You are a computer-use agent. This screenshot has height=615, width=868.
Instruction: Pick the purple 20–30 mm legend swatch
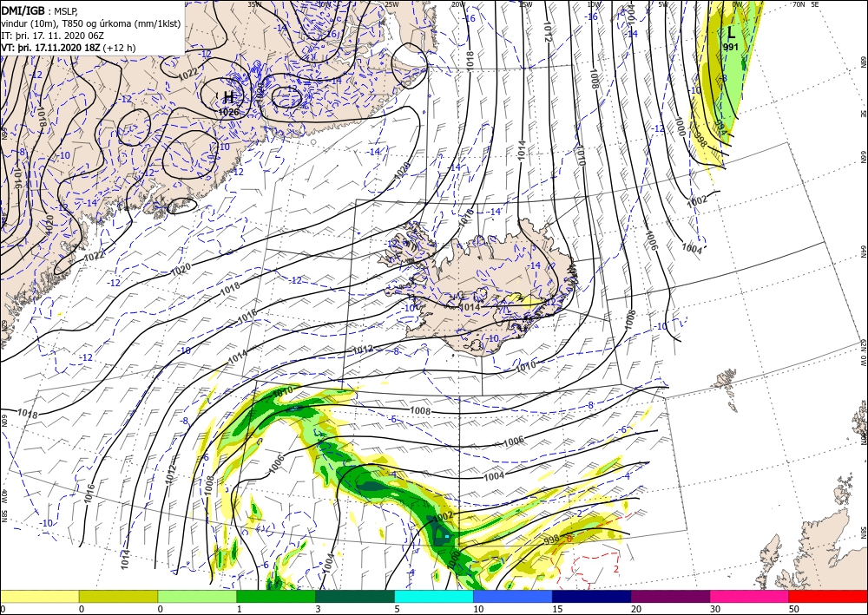coord(670,596)
